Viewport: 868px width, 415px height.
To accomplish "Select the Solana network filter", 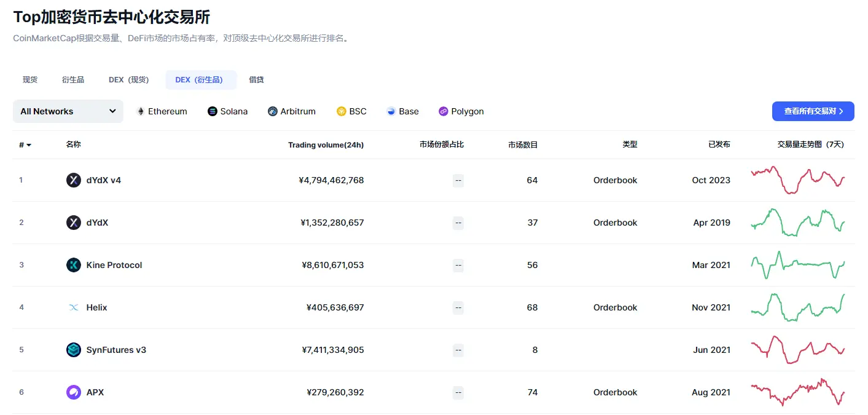I will tap(227, 111).
